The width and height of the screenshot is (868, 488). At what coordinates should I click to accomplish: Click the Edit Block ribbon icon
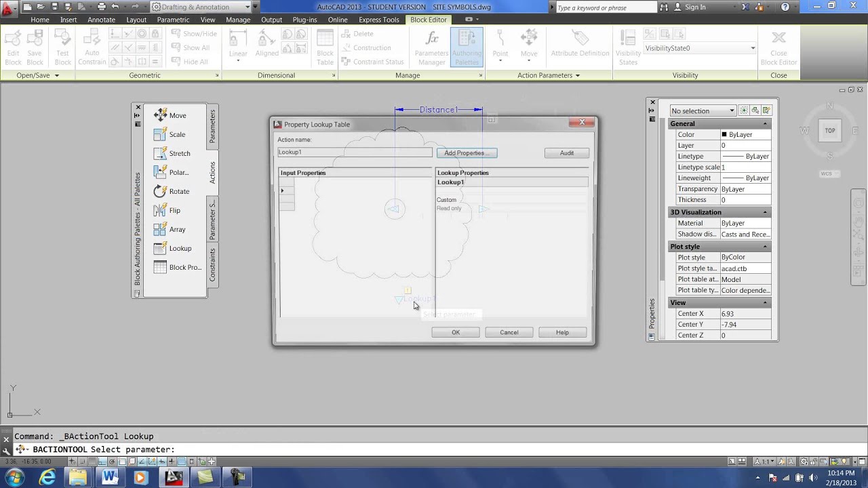13,47
